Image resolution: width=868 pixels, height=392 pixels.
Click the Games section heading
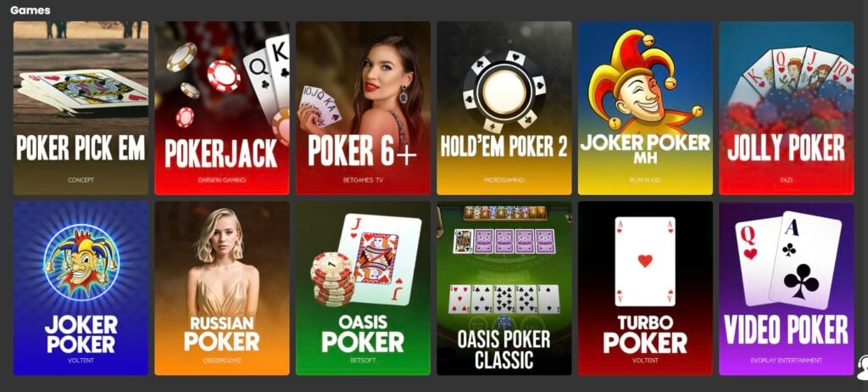point(31,10)
